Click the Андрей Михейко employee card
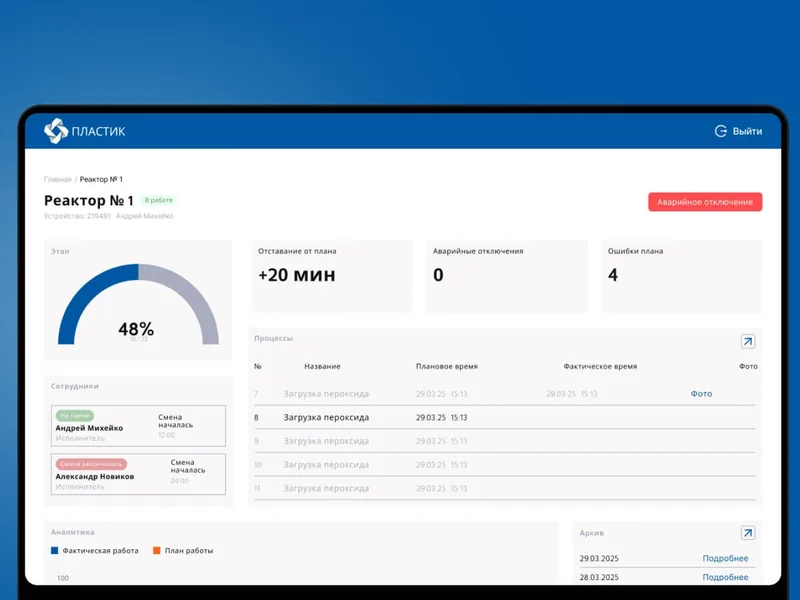800x600 pixels. click(x=138, y=426)
